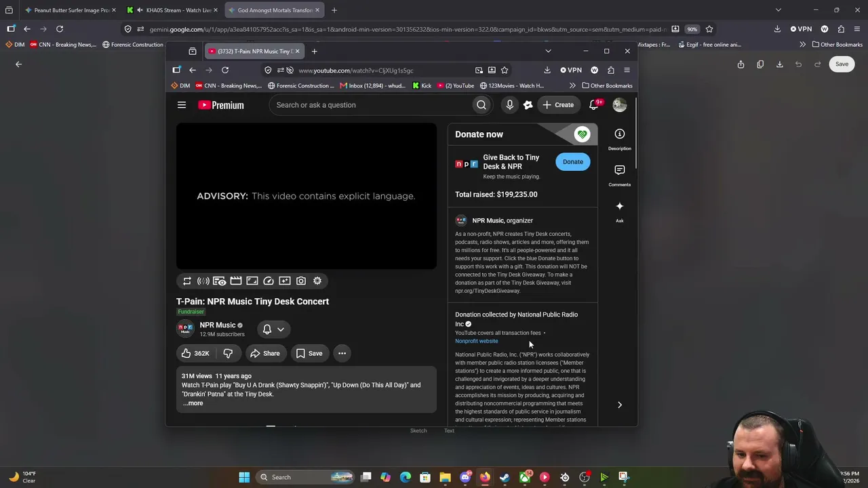
Task: Open YouTube notifications bell
Action: pos(595,105)
